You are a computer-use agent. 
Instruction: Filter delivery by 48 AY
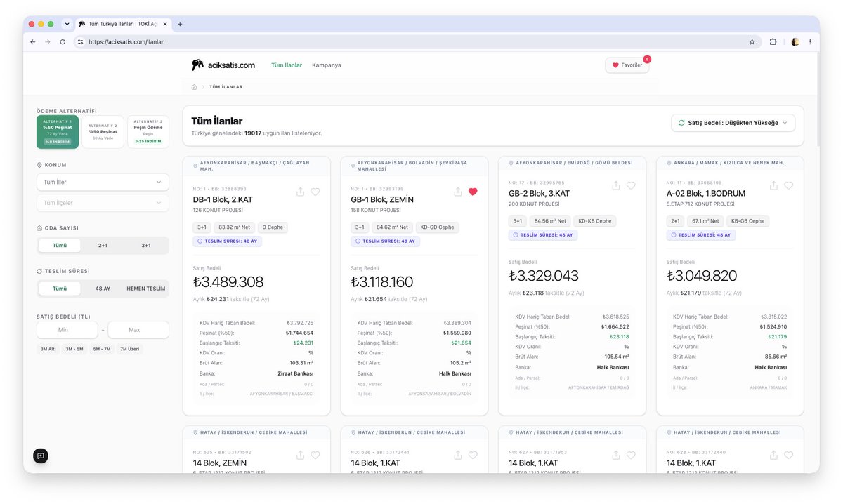103,289
